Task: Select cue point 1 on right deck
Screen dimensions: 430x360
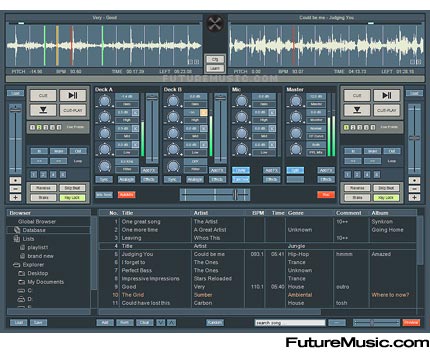Action: 346,128
